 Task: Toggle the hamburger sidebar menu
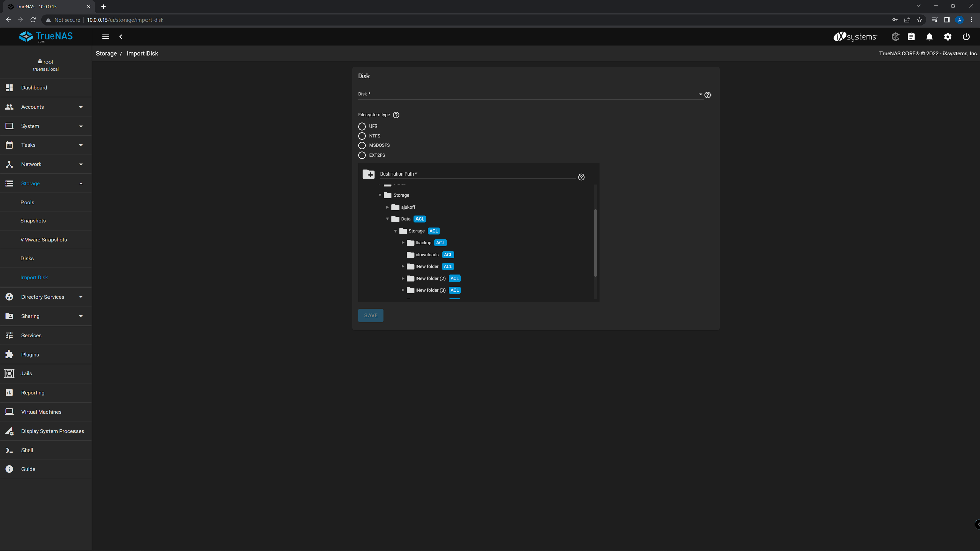click(106, 37)
